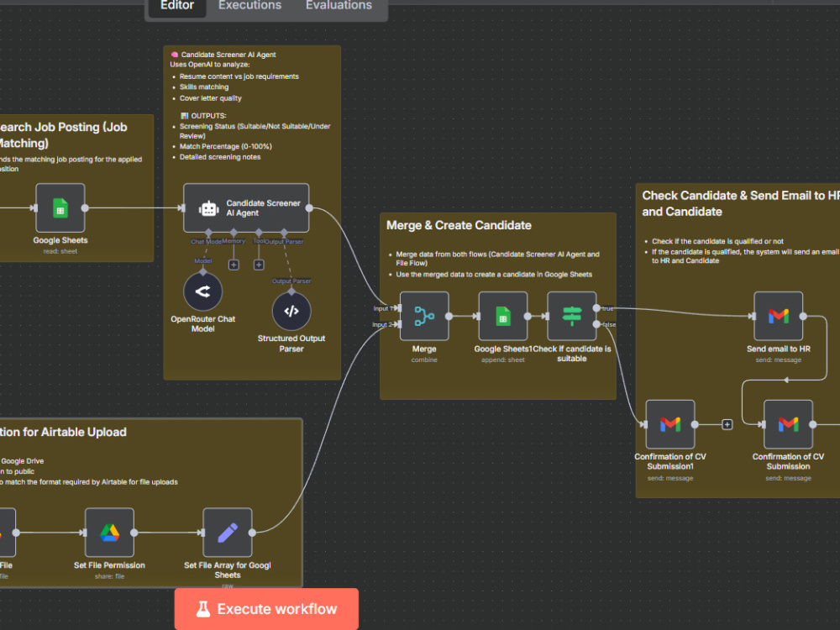Switch to the Editor tab
Image resolution: width=840 pixels, height=630 pixels.
pyautogui.click(x=176, y=6)
